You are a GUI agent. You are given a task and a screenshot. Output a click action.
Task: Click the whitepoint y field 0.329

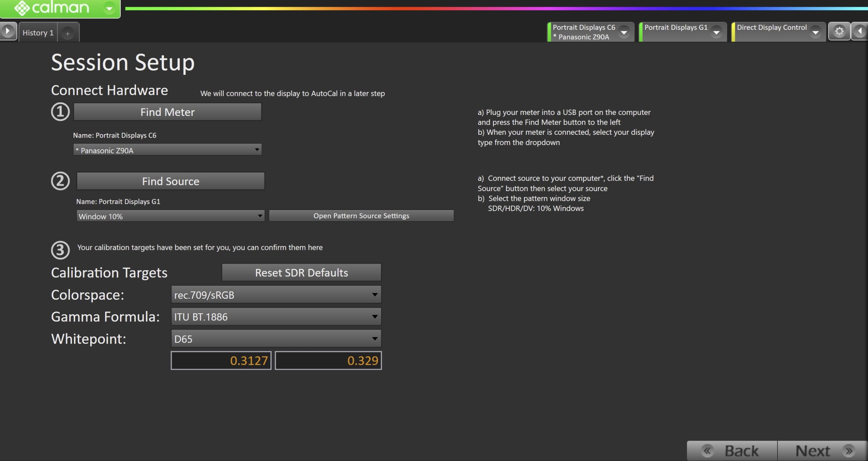tap(328, 360)
